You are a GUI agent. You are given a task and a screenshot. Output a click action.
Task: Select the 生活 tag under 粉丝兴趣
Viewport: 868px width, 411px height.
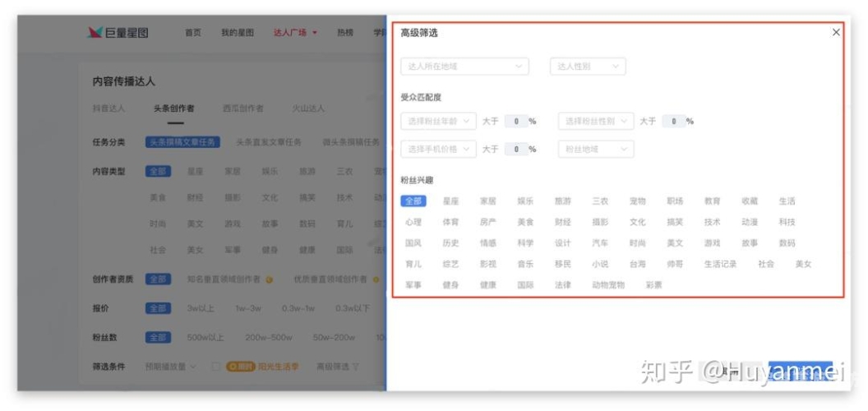(x=787, y=201)
